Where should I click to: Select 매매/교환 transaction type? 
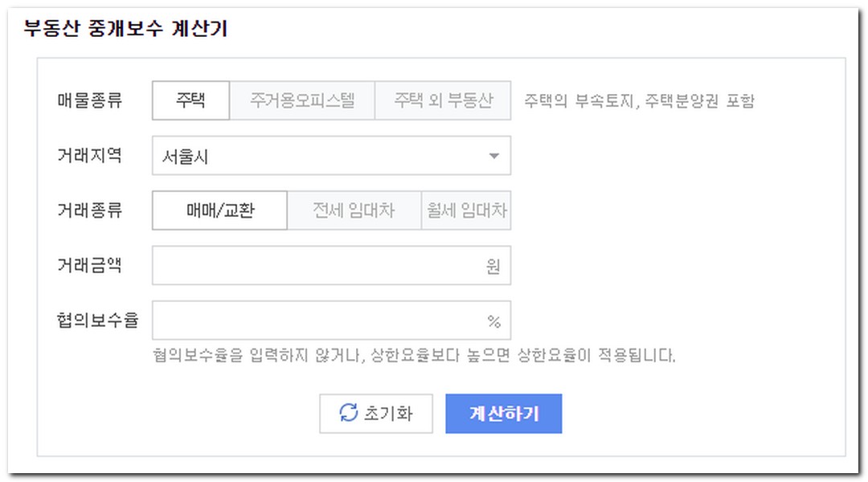[219, 210]
